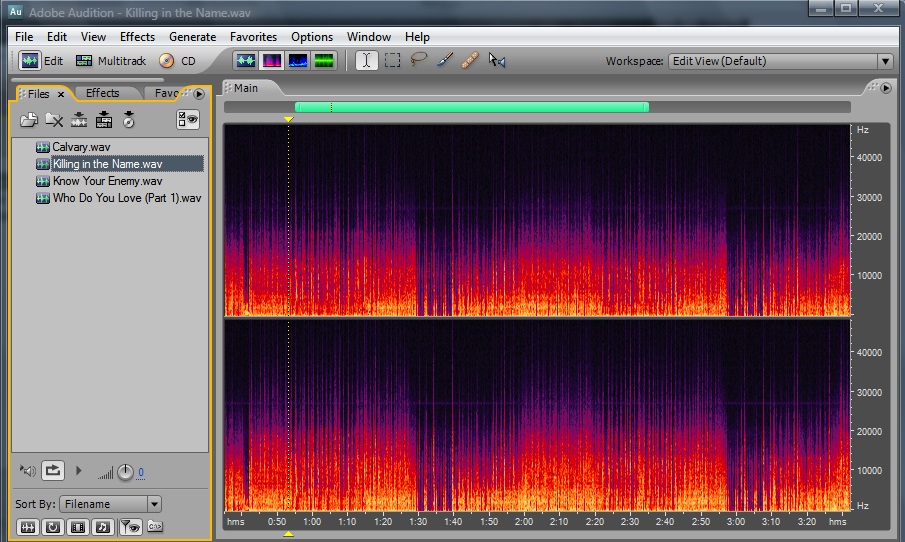The width and height of the screenshot is (905, 542).
Task: Switch to the Effects panel tab
Action: (x=102, y=93)
